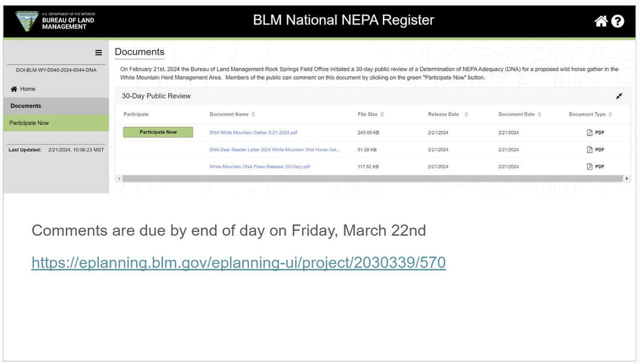This screenshot has height=364, width=640.
Task: Click PDF icon for Dear Reader Letter
Action: tap(590, 150)
